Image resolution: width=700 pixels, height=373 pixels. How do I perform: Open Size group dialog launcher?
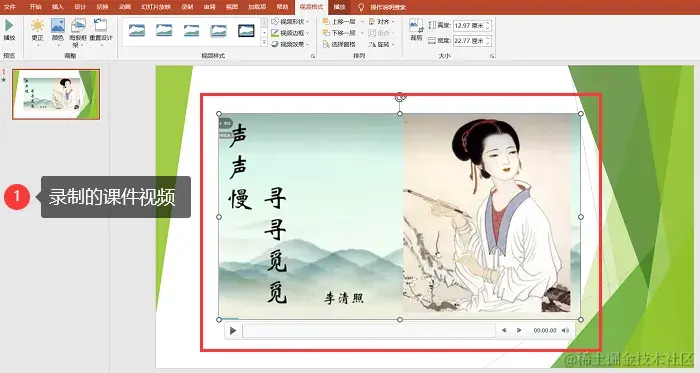(492, 56)
